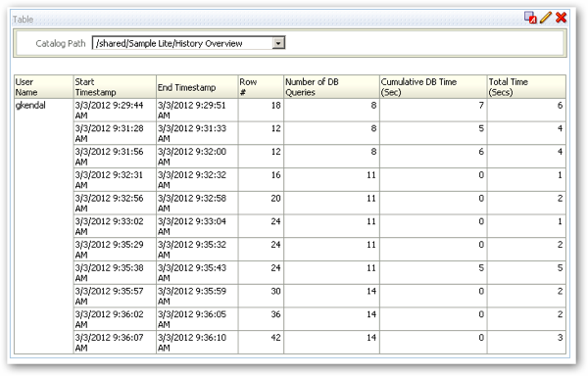Select end timestamp 3/3/2012 9:36:10 AM
Viewport: 588px width, 376px height.
click(197, 343)
